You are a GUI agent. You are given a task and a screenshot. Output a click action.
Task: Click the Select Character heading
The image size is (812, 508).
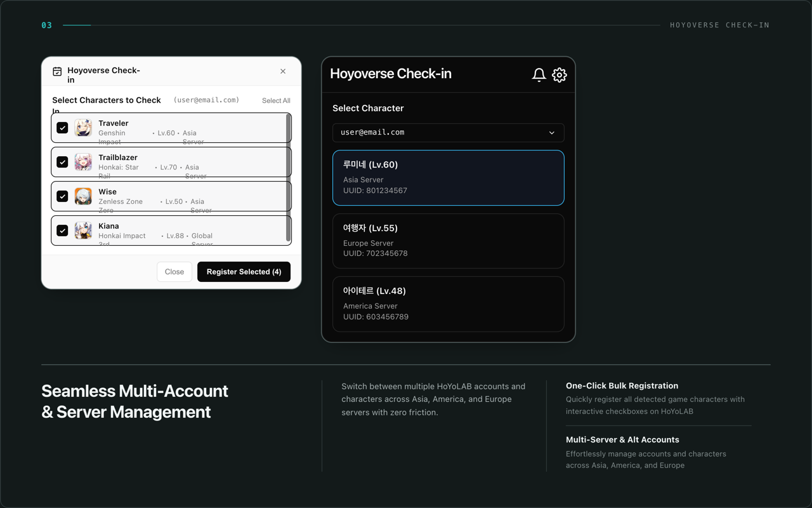[x=368, y=108]
